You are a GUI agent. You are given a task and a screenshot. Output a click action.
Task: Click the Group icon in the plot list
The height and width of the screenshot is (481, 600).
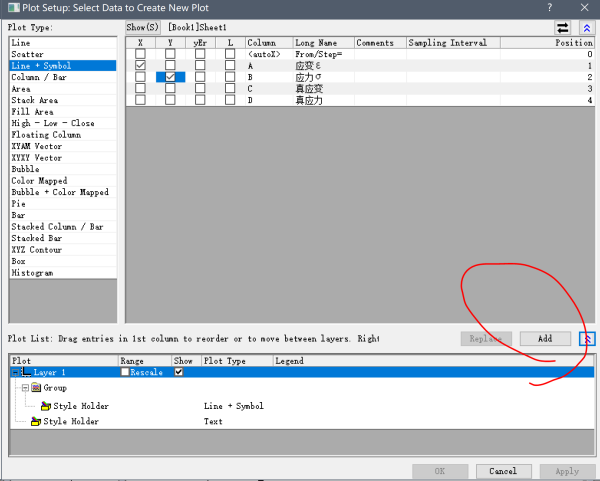[x=36, y=388]
